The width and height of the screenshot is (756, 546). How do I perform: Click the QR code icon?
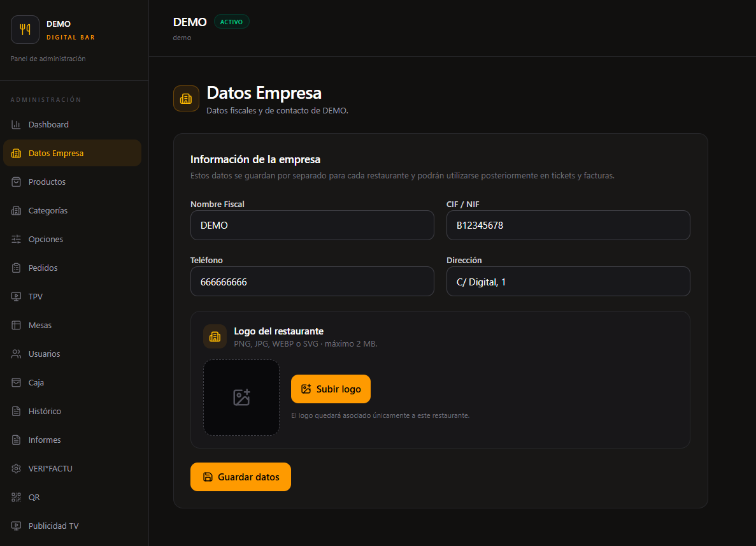[x=16, y=498]
